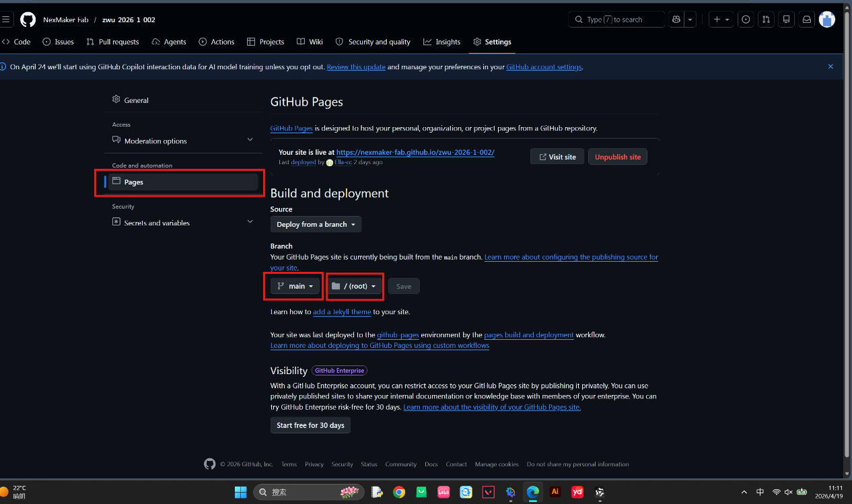Switch to the Insights tab
852x504 pixels.
pyautogui.click(x=442, y=42)
